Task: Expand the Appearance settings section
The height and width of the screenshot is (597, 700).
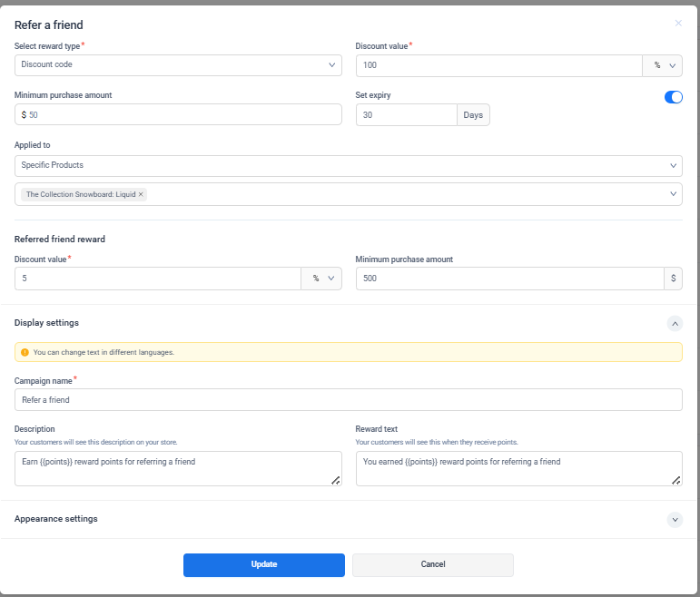Action: coord(674,519)
